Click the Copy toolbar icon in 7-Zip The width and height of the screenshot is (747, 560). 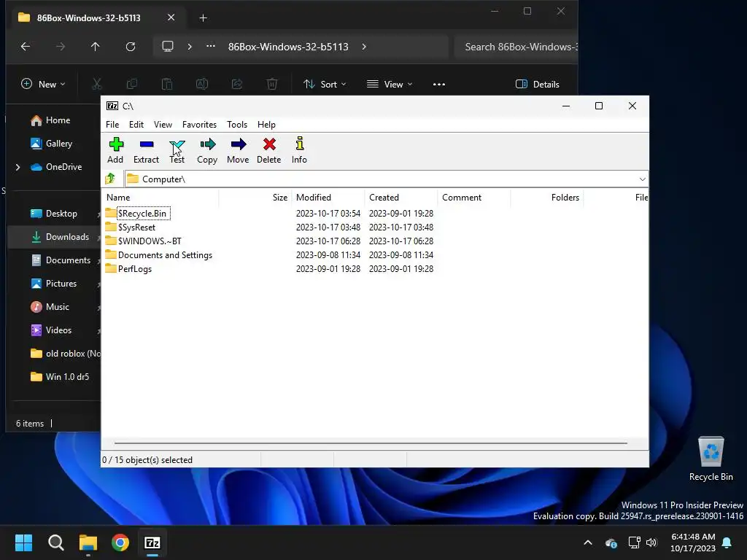click(x=207, y=150)
